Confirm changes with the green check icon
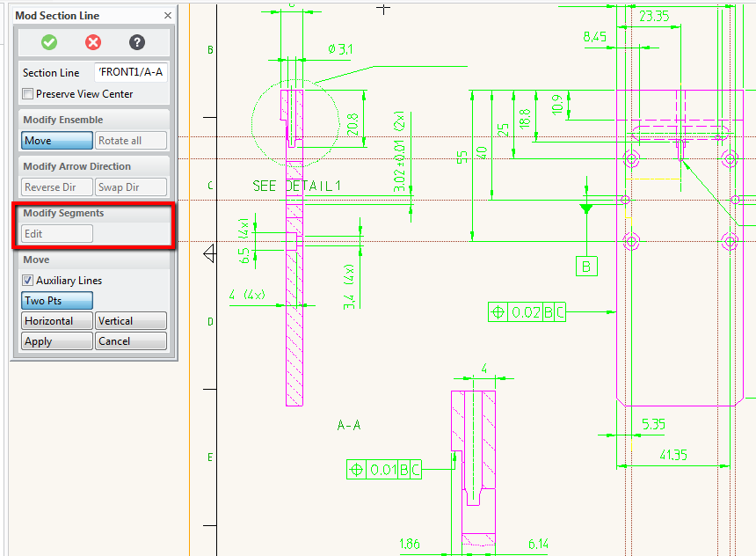This screenshot has width=756, height=556. [49, 42]
